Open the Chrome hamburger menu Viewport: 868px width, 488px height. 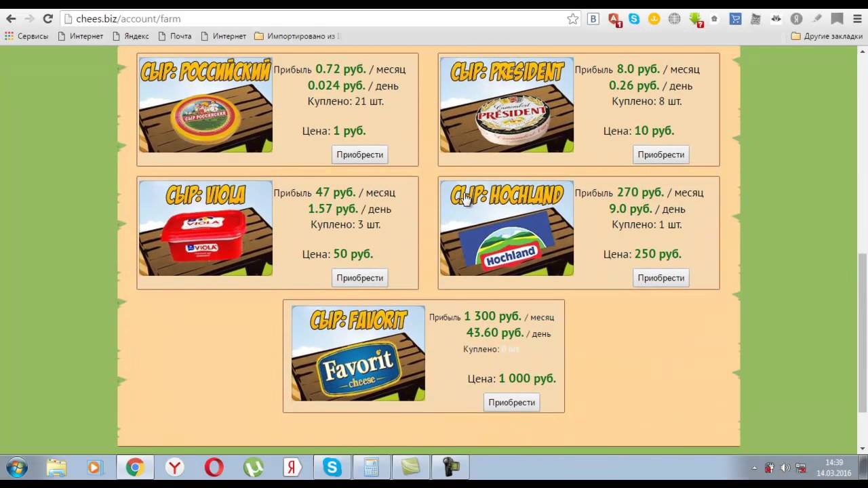(857, 19)
